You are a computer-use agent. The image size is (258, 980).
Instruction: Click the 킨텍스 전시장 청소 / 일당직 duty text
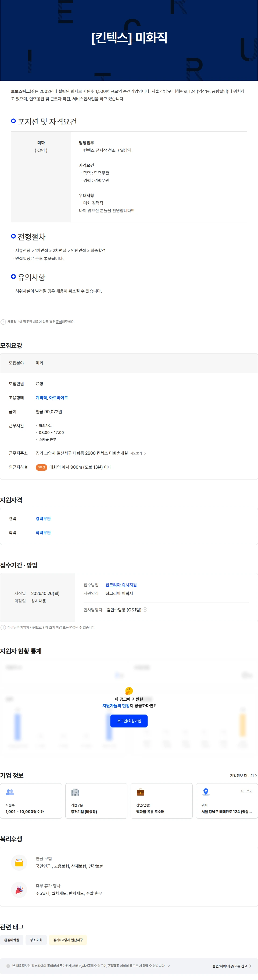pos(108,150)
